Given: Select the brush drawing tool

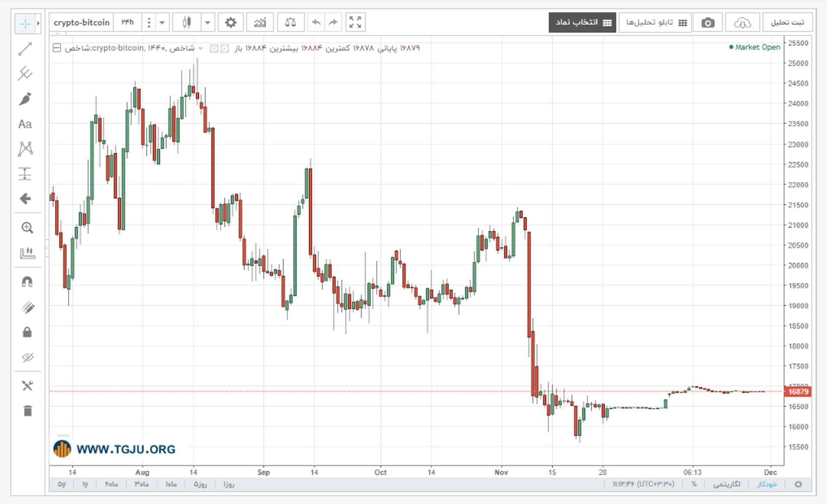Looking at the screenshot, I should (25, 99).
